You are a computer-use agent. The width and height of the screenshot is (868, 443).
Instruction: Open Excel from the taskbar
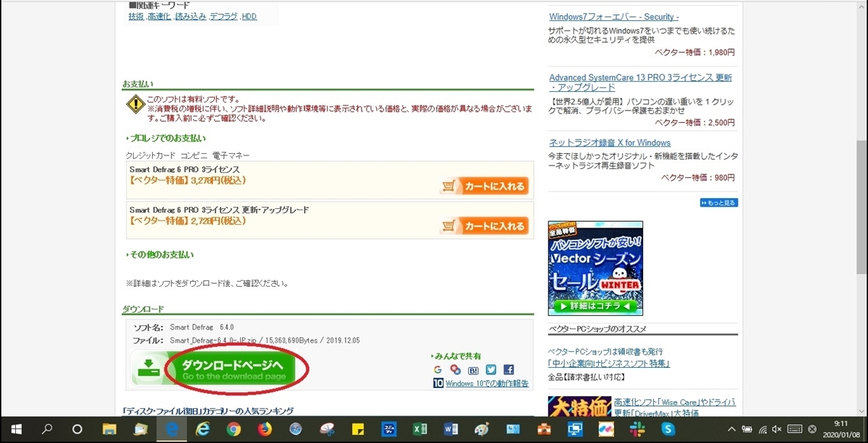tap(420, 429)
